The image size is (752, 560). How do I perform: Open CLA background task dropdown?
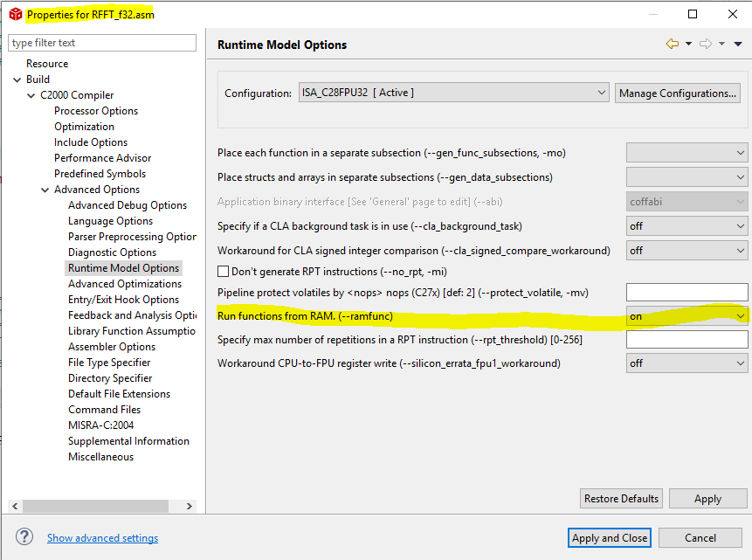(x=686, y=226)
